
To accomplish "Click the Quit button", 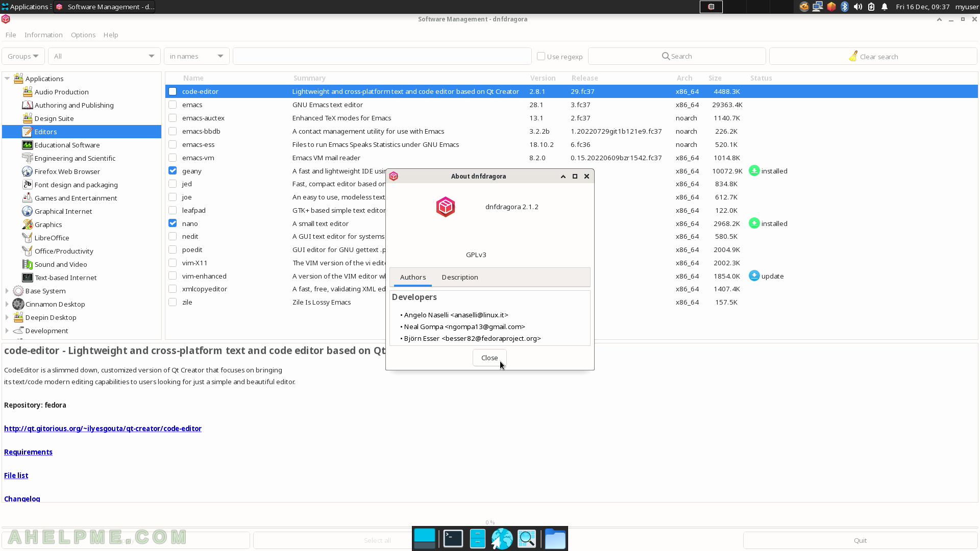I will 860,540.
